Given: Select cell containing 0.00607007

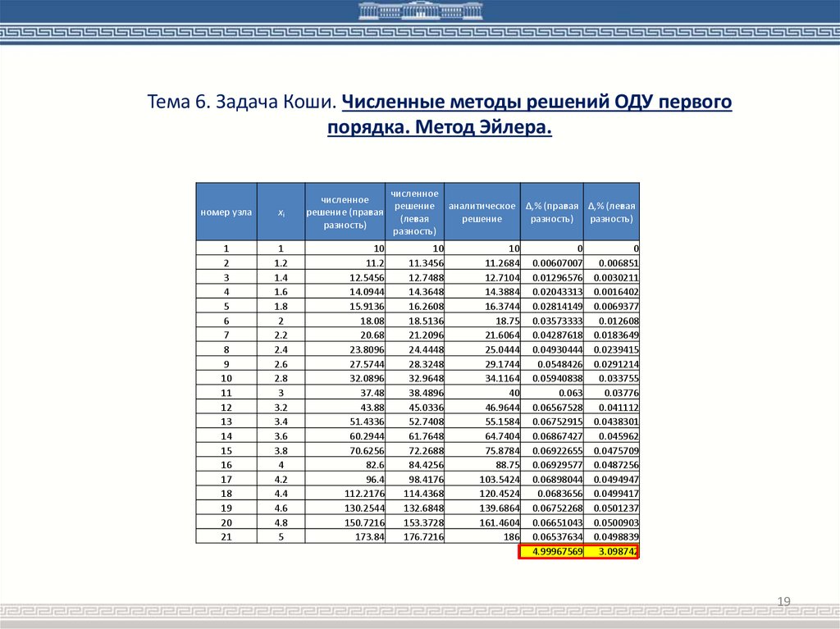Looking at the screenshot, I should (x=552, y=263).
